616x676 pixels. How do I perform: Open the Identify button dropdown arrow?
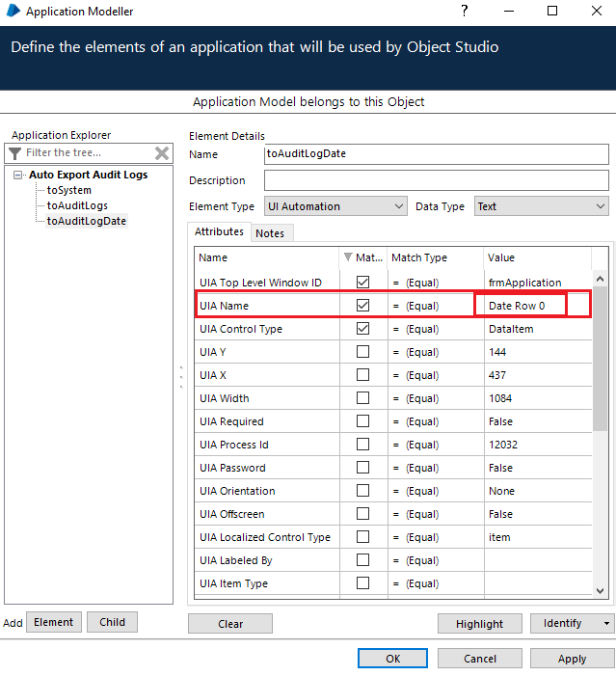point(606,624)
